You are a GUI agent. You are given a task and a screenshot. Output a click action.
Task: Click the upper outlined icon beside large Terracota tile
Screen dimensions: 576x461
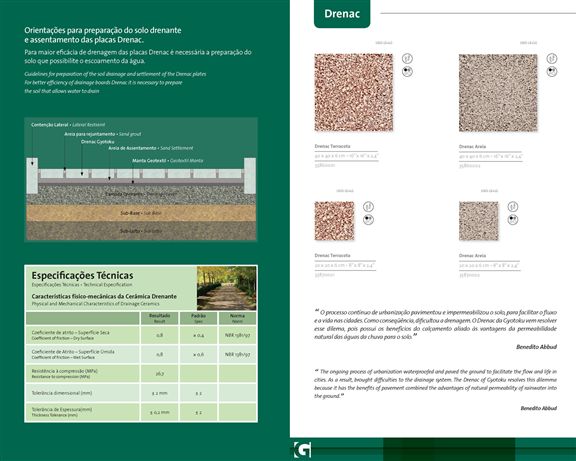tap(407, 58)
